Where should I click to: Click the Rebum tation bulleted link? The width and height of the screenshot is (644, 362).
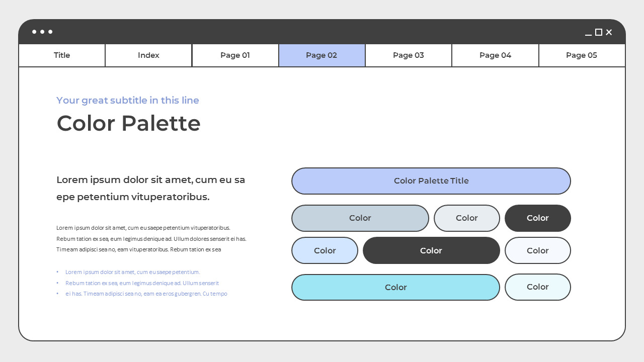[x=142, y=283]
